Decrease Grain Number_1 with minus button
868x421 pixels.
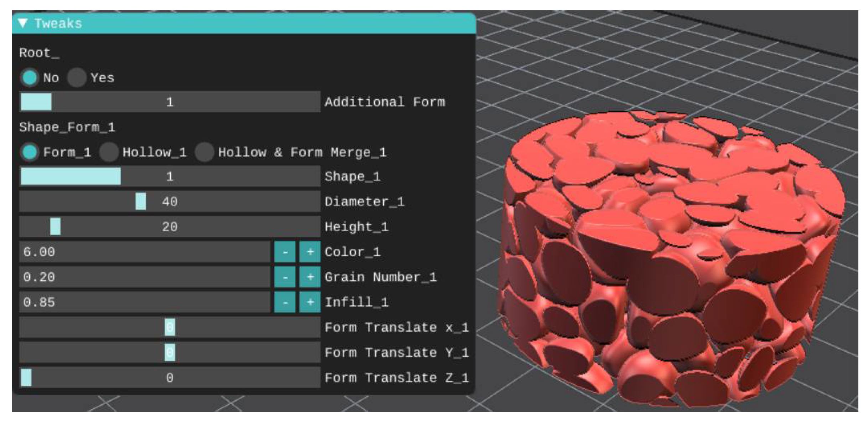(285, 277)
